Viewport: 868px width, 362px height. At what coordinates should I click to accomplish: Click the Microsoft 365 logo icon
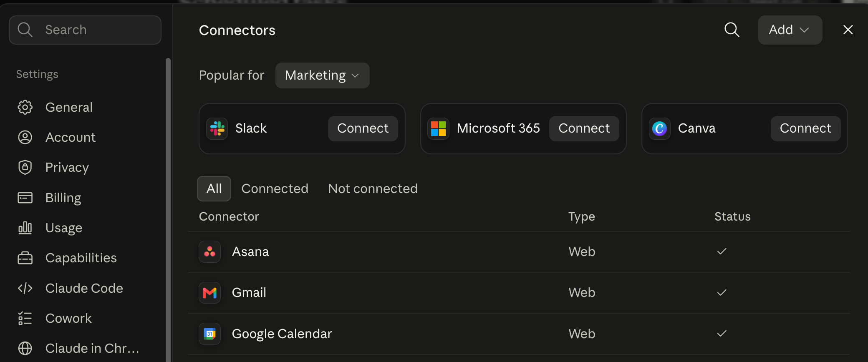438,128
